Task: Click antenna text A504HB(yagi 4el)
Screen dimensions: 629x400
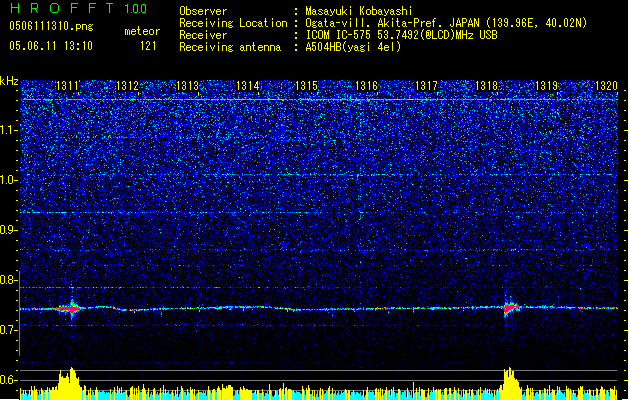Action: tap(353, 47)
